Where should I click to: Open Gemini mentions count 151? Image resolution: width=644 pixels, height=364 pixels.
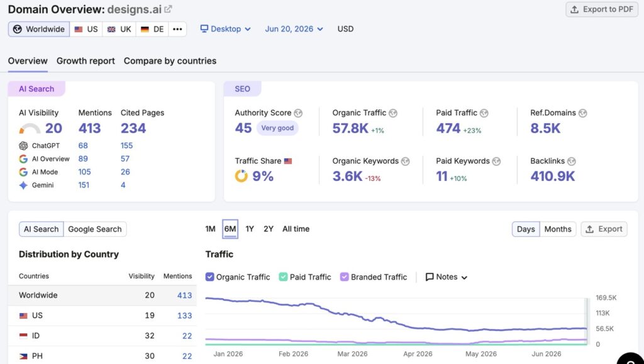tap(84, 185)
